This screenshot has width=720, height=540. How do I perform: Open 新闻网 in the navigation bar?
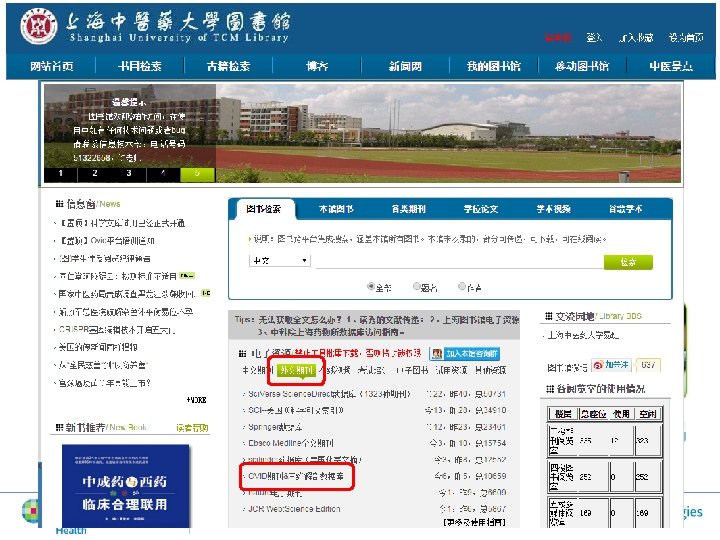pos(405,66)
